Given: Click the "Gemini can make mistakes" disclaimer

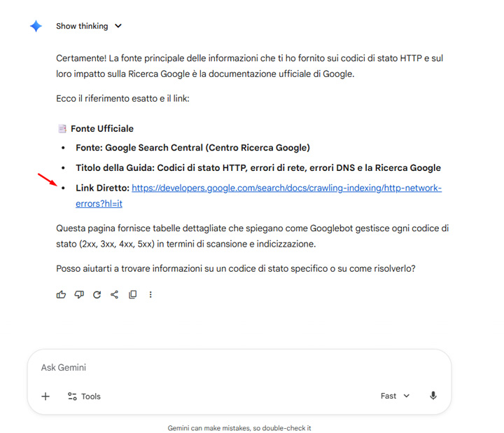Looking at the screenshot, I should coord(239,427).
